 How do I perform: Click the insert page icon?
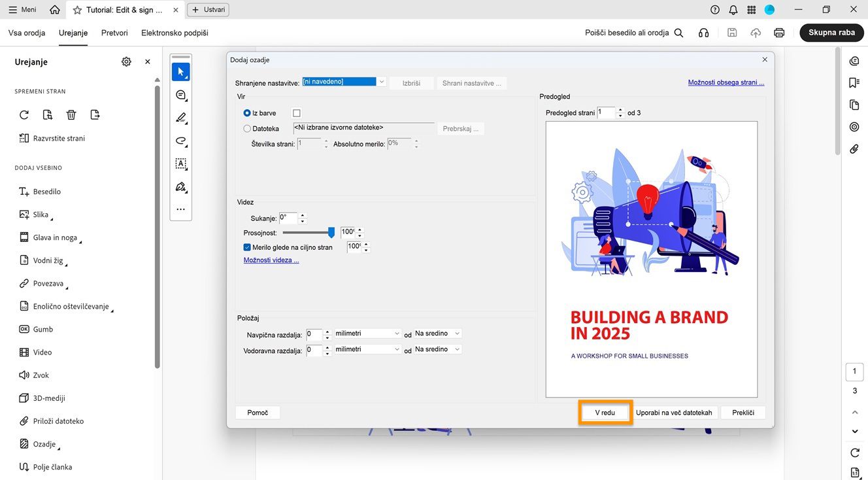pyautogui.click(x=95, y=115)
